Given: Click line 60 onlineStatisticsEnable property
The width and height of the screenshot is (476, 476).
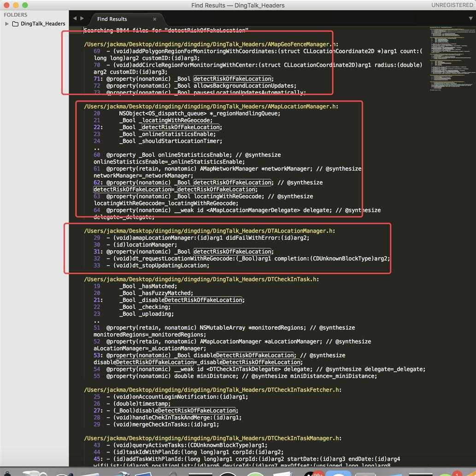Looking at the screenshot, I should [x=187, y=159].
